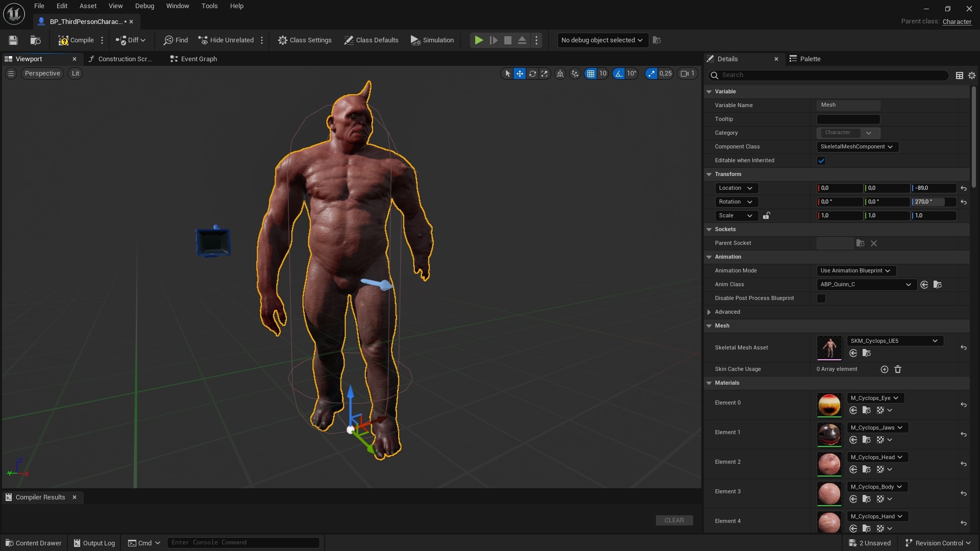
Task: Open the Details panel settings gear
Action: [x=972, y=76]
